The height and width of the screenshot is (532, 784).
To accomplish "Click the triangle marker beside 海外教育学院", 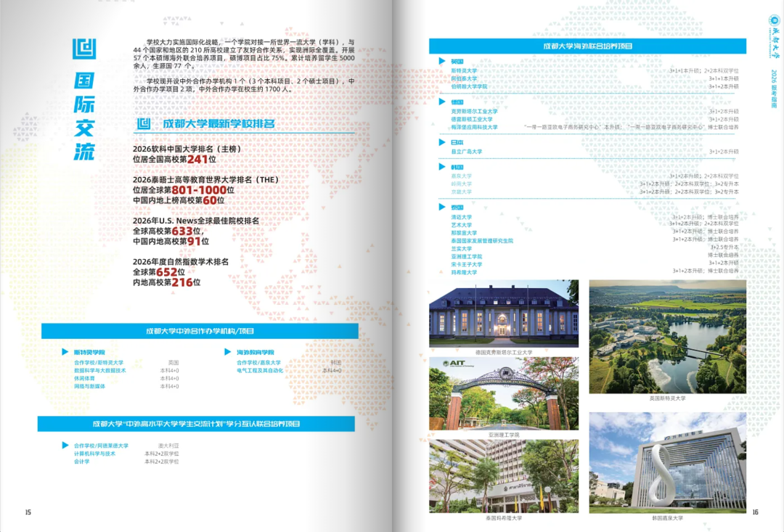I will click(x=227, y=351).
